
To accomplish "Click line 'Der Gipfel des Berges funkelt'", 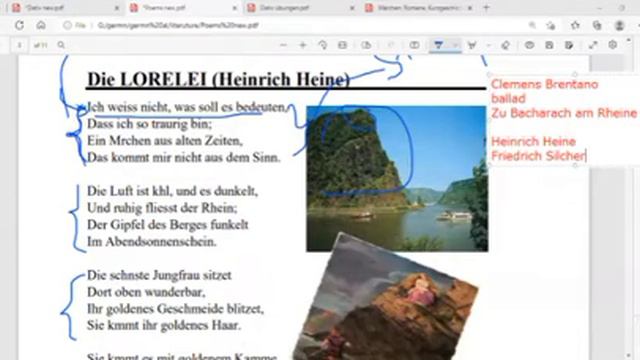I will [167, 224].
